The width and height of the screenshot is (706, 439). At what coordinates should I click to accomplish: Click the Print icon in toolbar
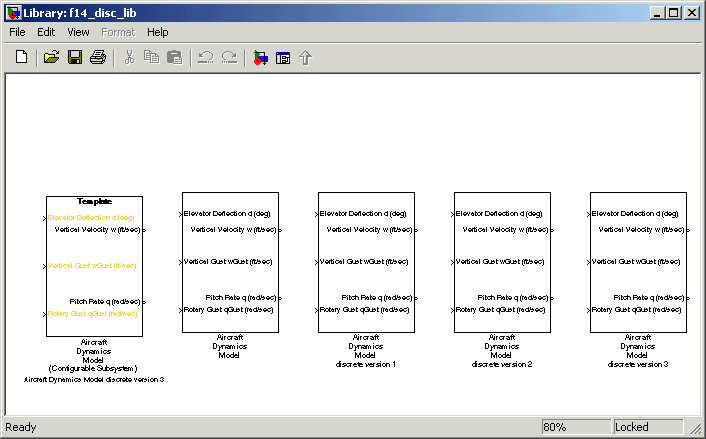(x=98, y=58)
